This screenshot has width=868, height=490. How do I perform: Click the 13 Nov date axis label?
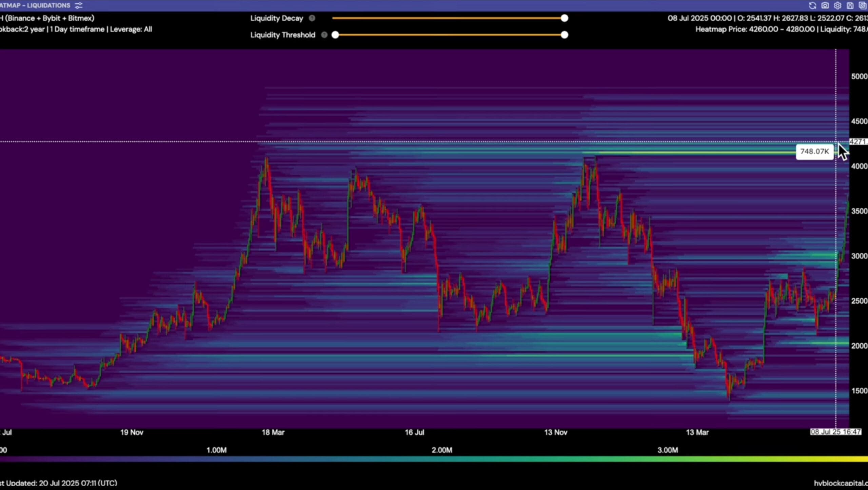click(x=555, y=432)
